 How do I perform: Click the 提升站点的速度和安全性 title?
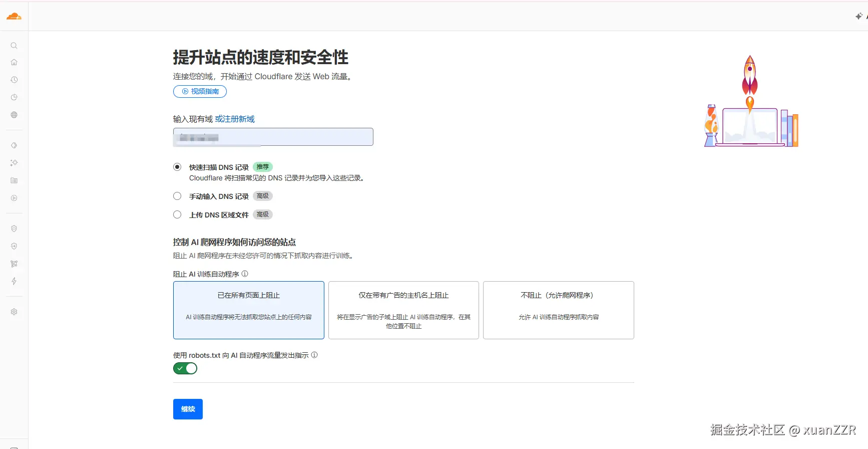[261, 57]
